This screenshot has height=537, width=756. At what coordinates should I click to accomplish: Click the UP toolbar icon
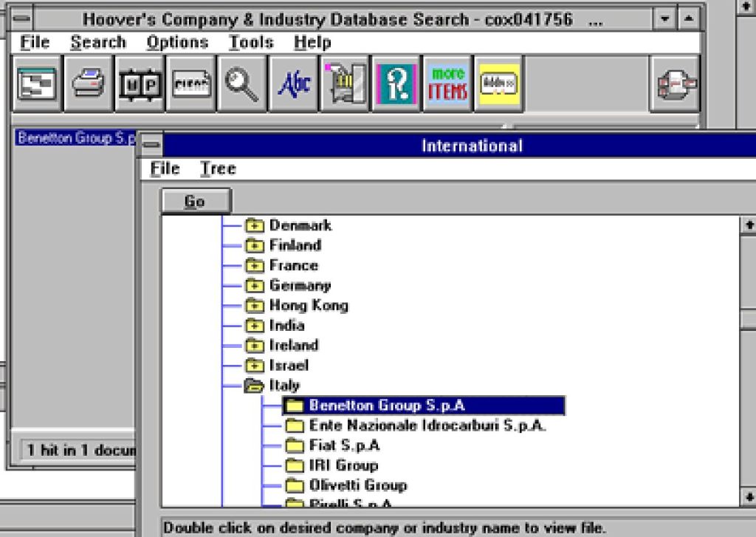140,83
